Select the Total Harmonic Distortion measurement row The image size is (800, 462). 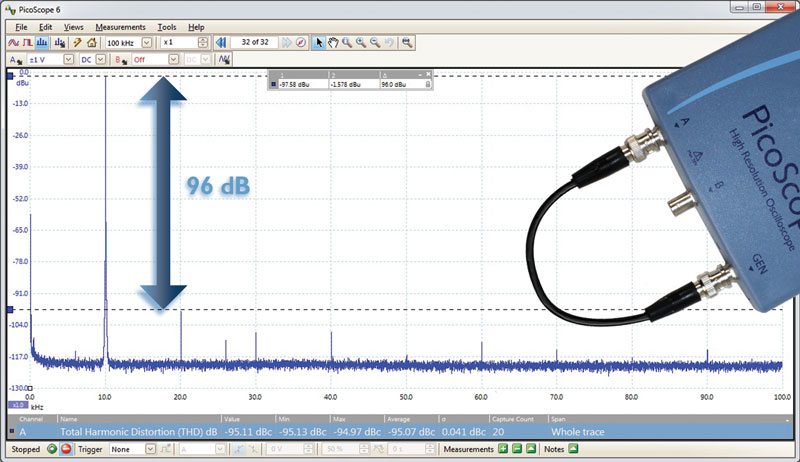point(300,432)
